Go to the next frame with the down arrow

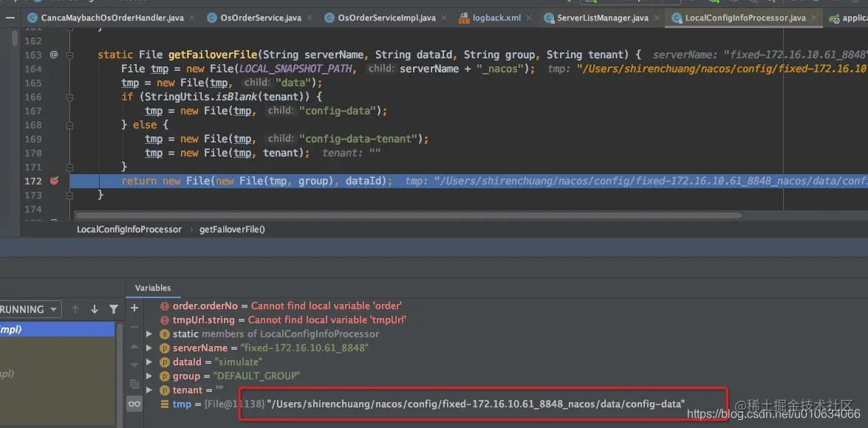coord(94,309)
